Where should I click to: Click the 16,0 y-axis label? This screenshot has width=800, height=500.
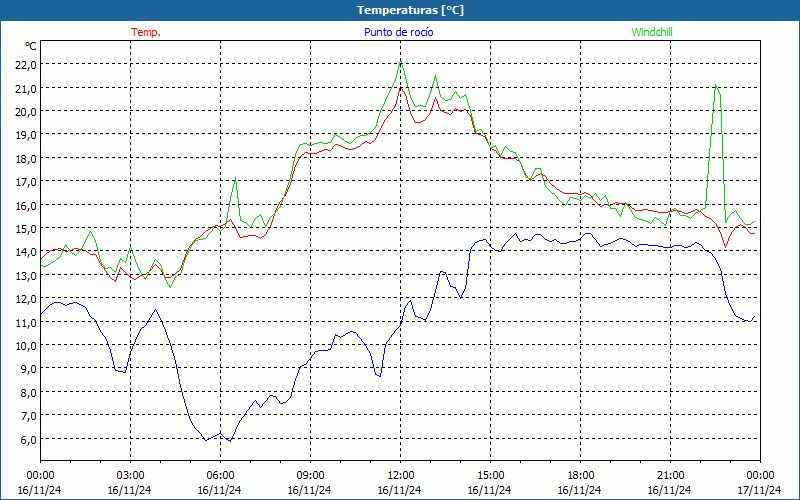point(26,205)
